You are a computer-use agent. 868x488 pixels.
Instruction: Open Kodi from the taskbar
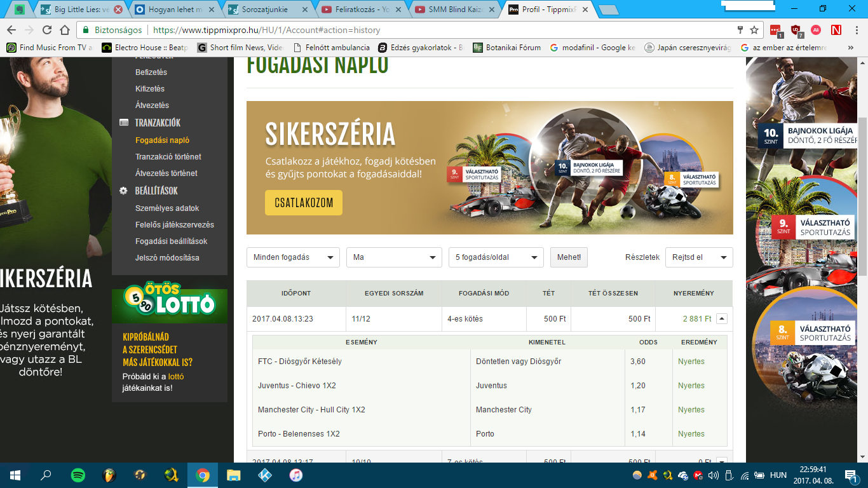(x=265, y=475)
